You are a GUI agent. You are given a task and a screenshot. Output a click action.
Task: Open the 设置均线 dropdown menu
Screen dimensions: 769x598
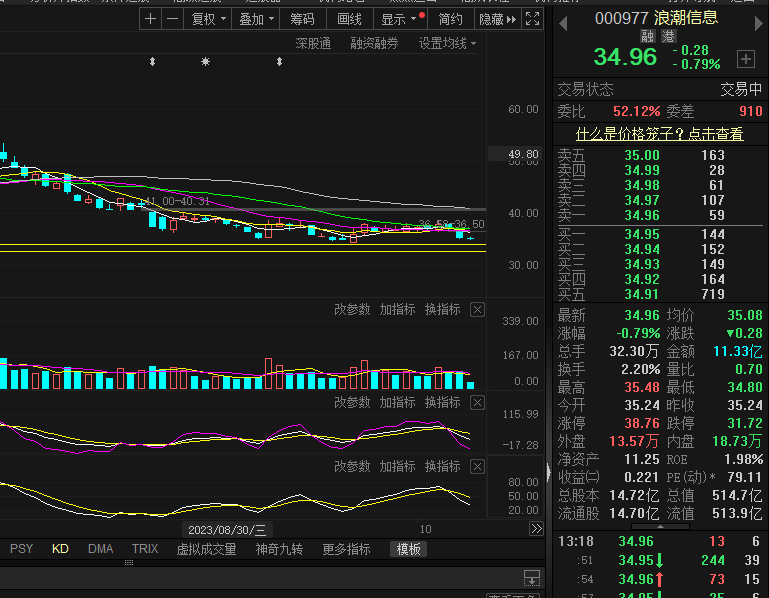(447, 44)
